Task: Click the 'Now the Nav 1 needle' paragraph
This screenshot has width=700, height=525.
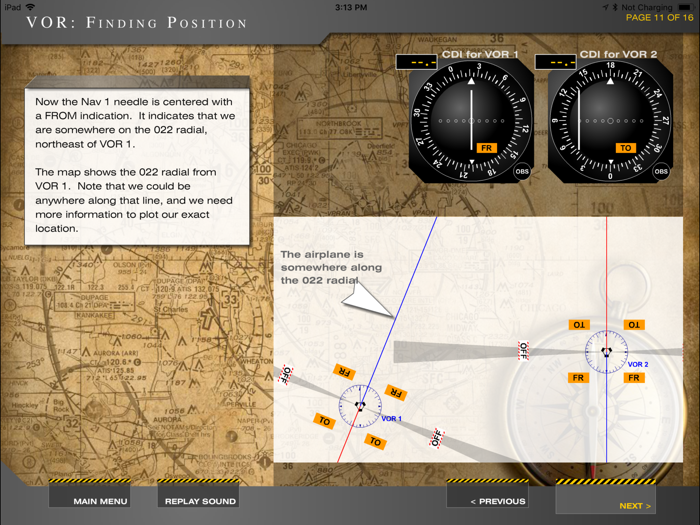Action: pos(135,122)
